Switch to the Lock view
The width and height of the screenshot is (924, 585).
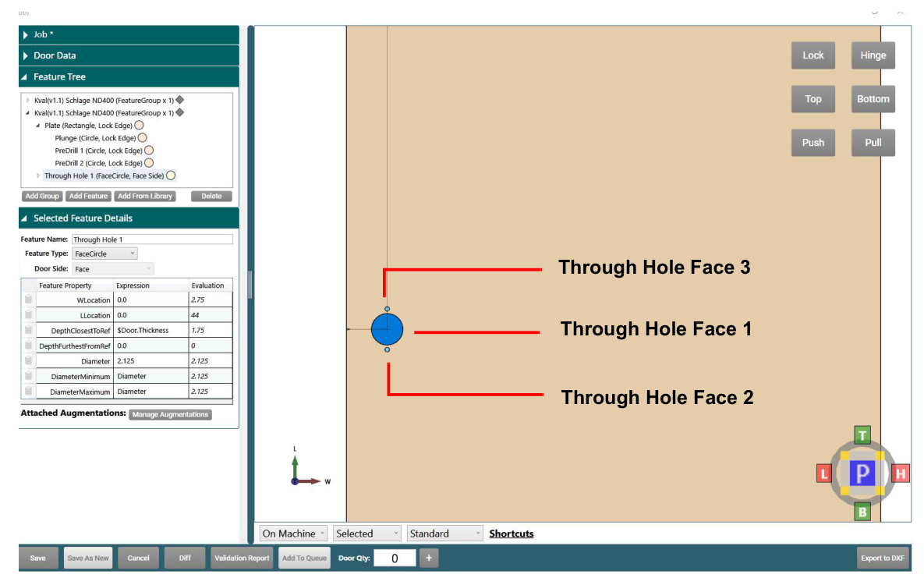pyautogui.click(x=813, y=55)
